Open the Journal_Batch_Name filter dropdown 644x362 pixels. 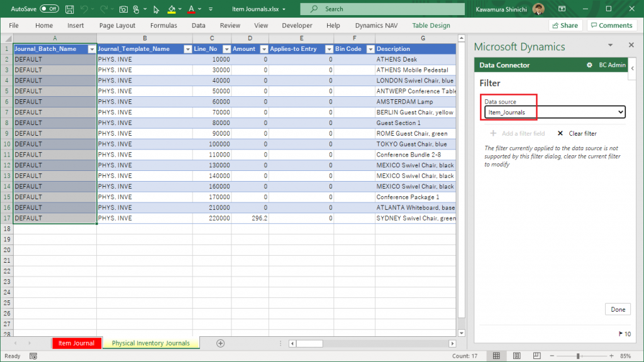tap(92, 49)
